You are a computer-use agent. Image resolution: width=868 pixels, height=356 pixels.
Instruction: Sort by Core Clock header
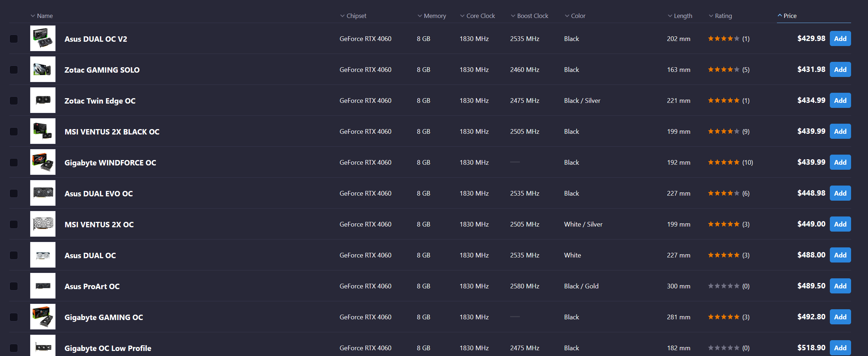tap(477, 16)
